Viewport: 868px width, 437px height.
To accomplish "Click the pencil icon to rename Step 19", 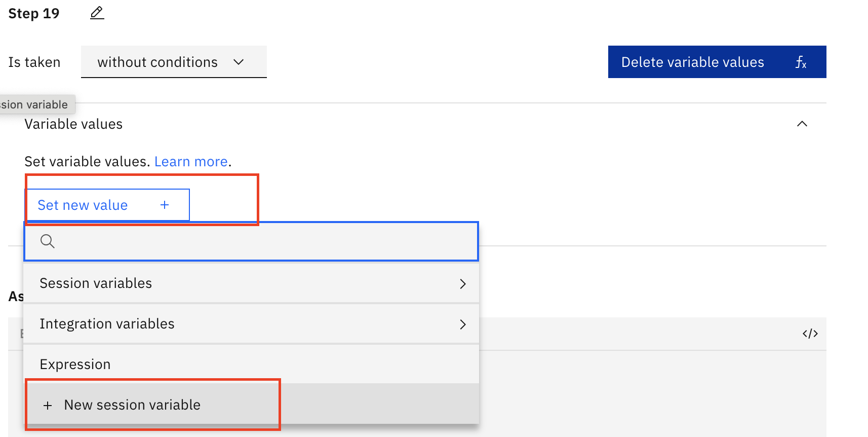I will 97,13.
